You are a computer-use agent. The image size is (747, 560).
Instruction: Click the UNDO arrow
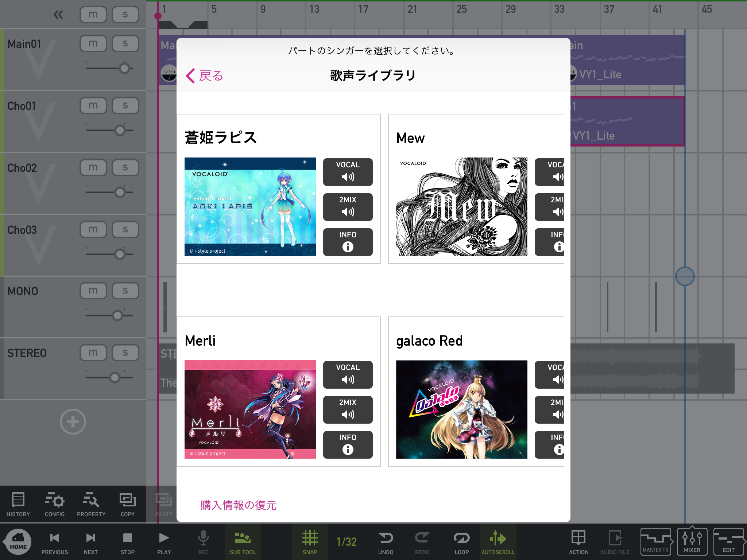[x=386, y=542]
